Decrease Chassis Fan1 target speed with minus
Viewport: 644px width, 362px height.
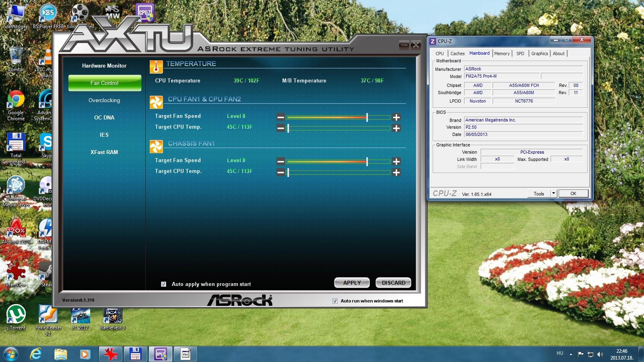point(281,162)
